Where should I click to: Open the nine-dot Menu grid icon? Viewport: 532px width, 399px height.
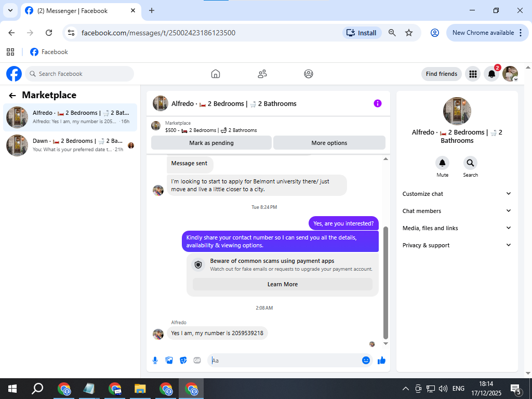(473, 74)
